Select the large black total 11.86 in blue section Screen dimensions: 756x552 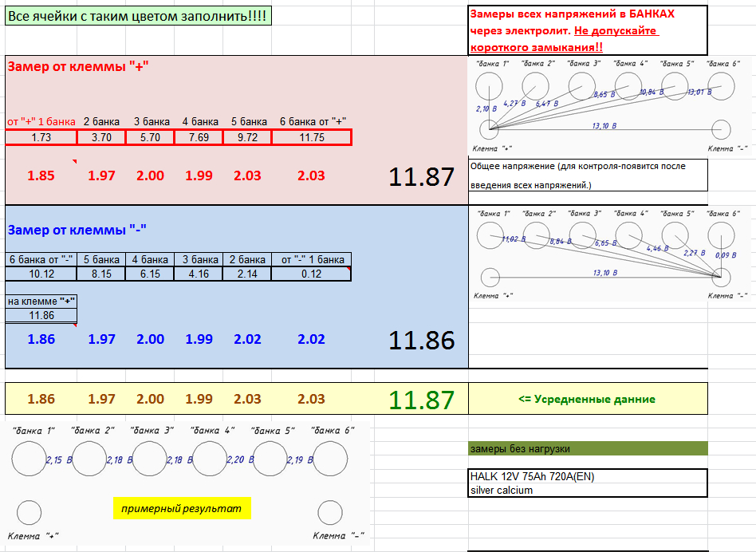(421, 340)
